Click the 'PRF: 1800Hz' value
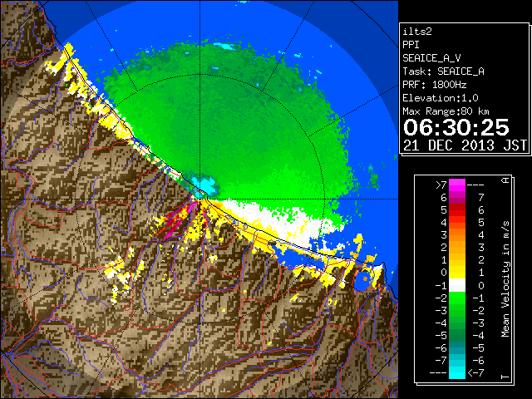Viewport: 532px width, 399px height. (435, 85)
